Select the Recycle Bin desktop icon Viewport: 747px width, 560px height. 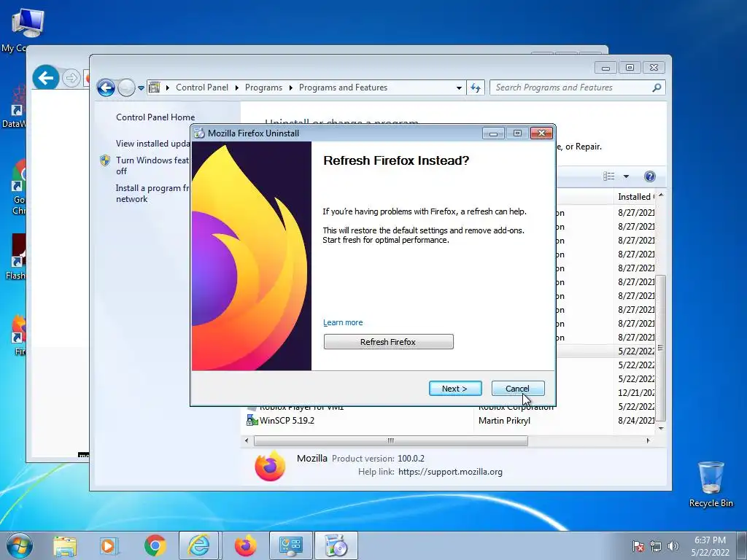click(711, 484)
